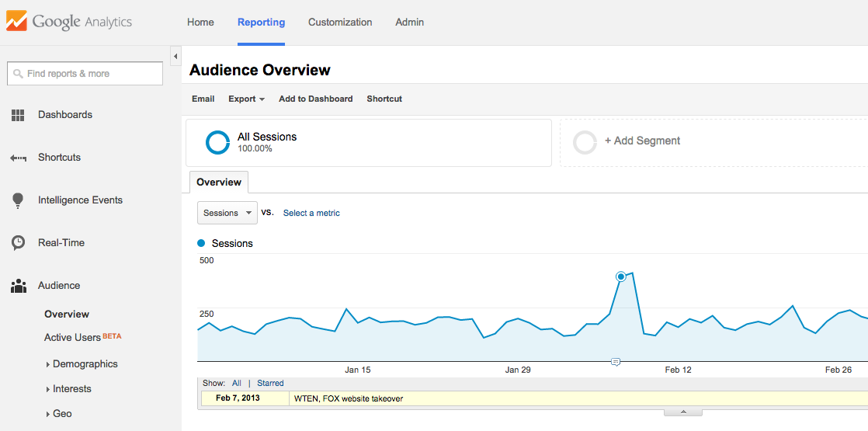Click the Google Analytics logo icon
This screenshot has height=431, width=868.
(16, 22)
